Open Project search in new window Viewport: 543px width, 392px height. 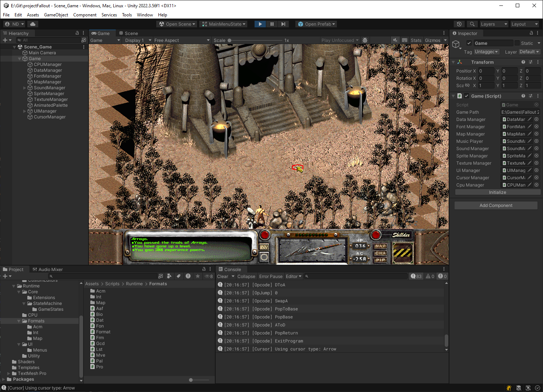pyautogui.click(x=161, y=276)
